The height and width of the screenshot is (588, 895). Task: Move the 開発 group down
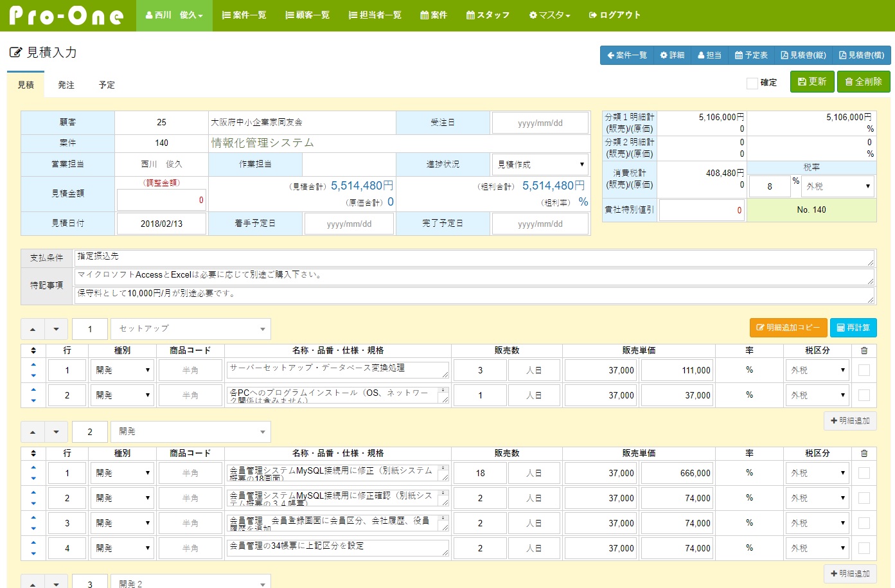point(56,432)
